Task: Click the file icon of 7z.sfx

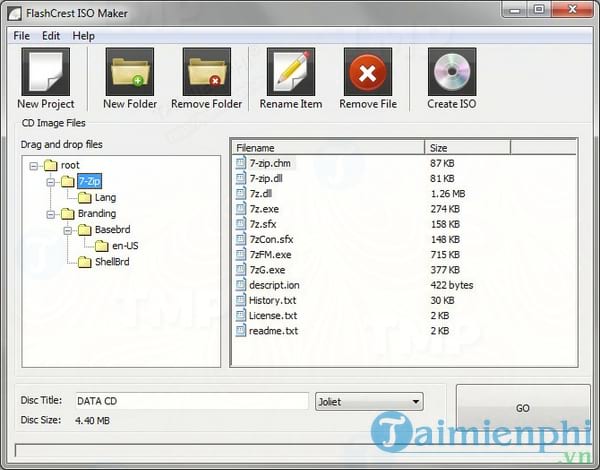Action: click(x=240, y=224)
